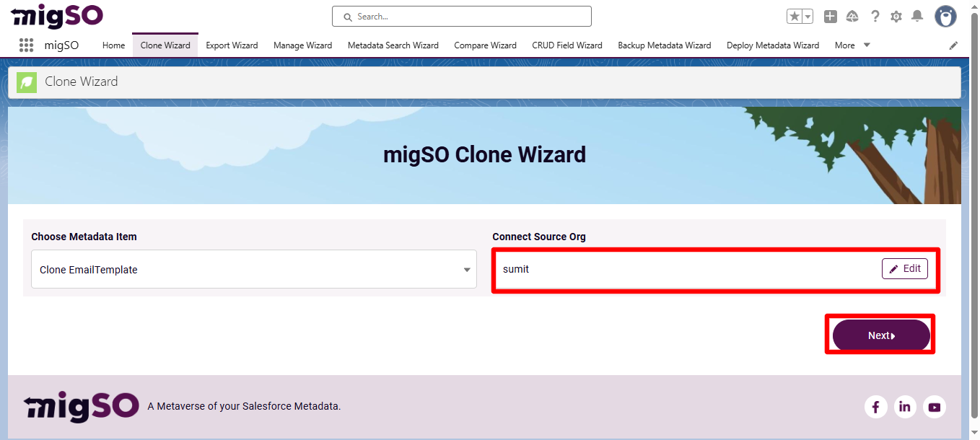Click the migSO Clone Wizard heading
980x440 pixels.
pyautogui.click(x=484, y=154)
